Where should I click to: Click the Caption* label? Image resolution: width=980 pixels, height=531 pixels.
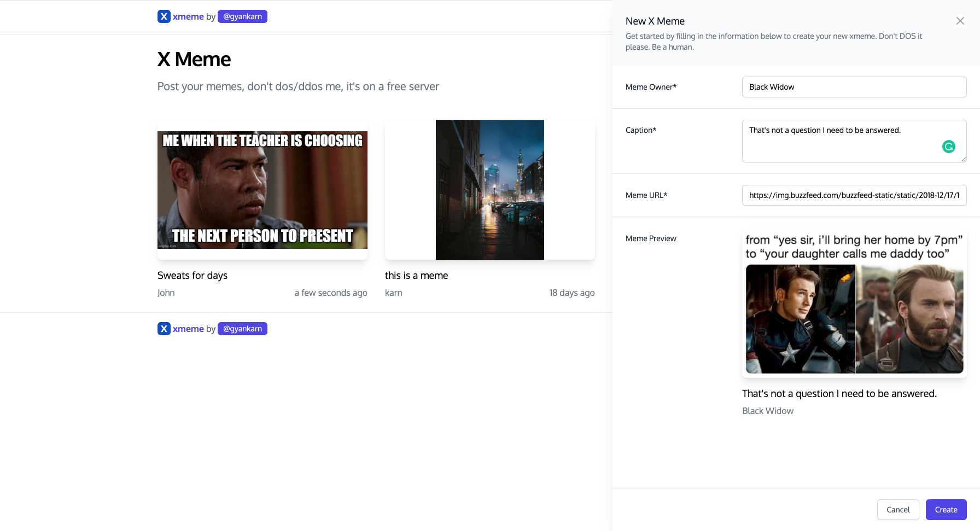641,130
